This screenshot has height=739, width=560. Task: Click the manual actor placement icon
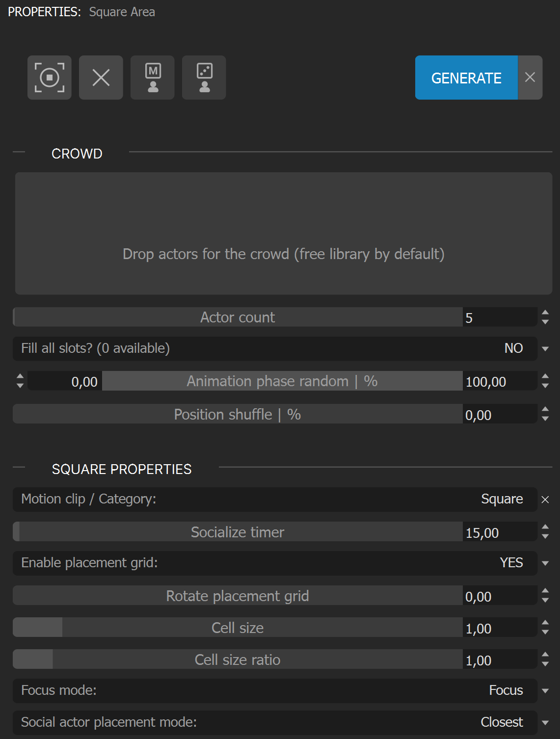point(153,78)
